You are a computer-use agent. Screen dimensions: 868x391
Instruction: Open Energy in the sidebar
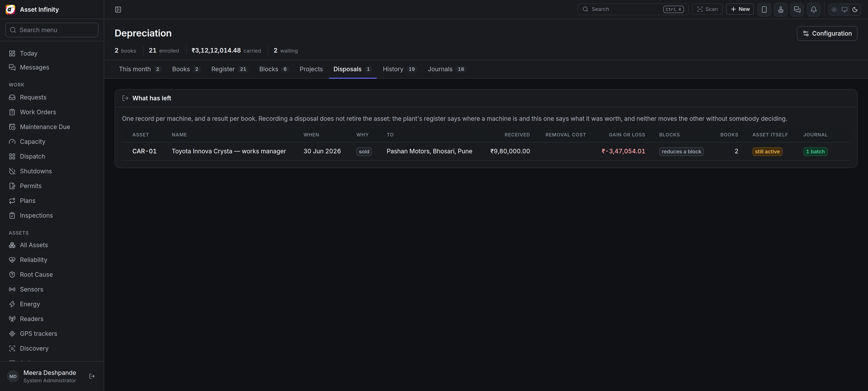pyautogui.click(x=52, y=304)
